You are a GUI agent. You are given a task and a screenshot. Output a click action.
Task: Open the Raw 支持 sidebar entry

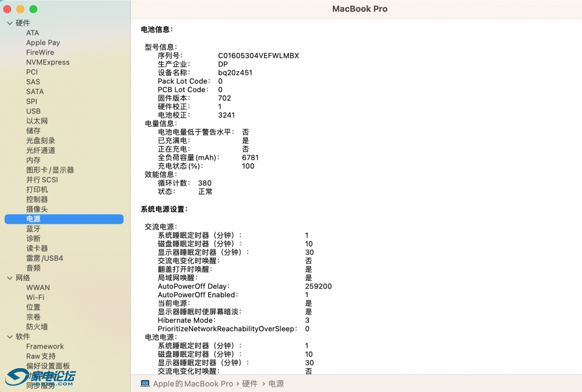pyautogui.click(x=41, y=357)
